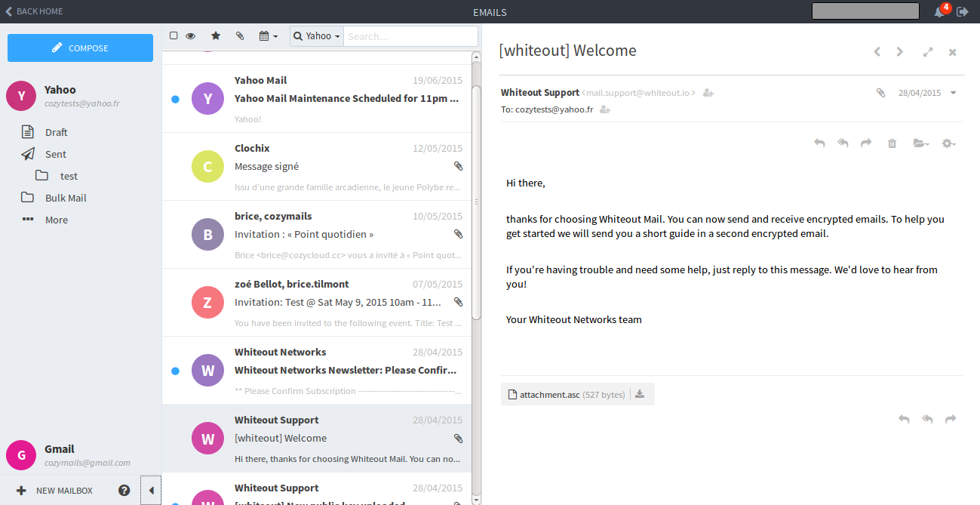The image size is (980, 505).
Task: Delete the message with trash icon
Action: click(892, 143)
